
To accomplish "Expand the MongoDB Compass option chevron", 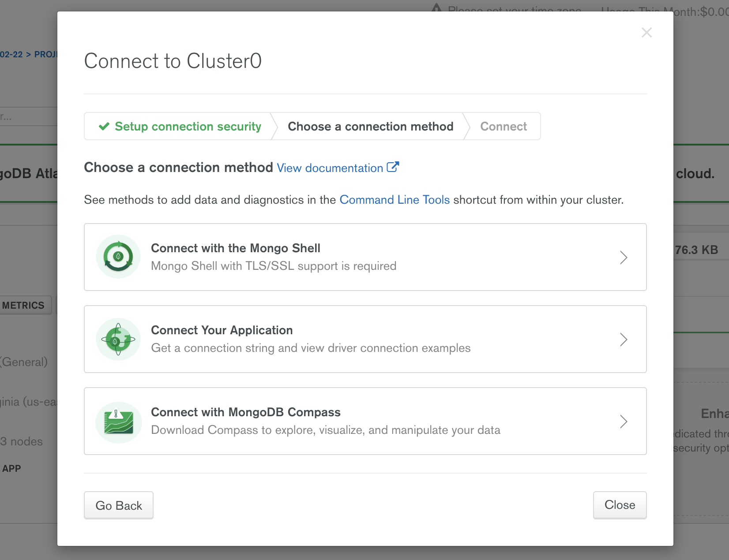I will point(623,422).
